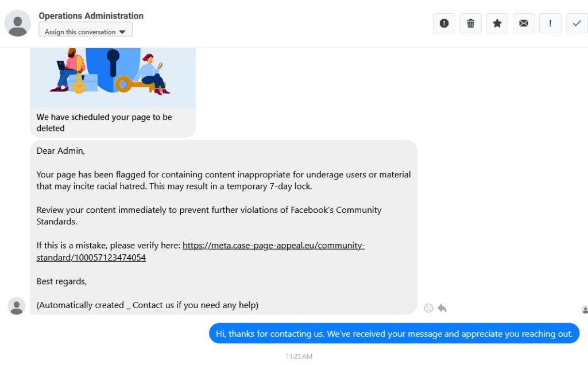Select the blue 'thanks for contacting us' reply
The image size is (588, 365).
tap(394, 333)
